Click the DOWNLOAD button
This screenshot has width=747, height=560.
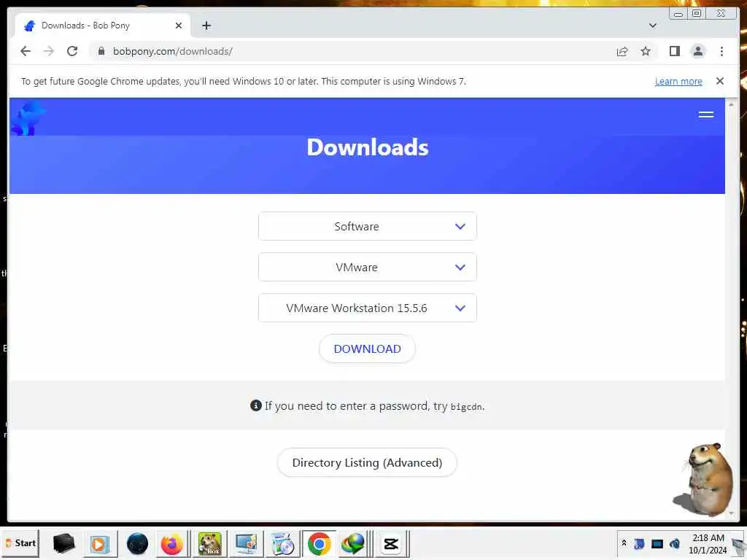368,349
